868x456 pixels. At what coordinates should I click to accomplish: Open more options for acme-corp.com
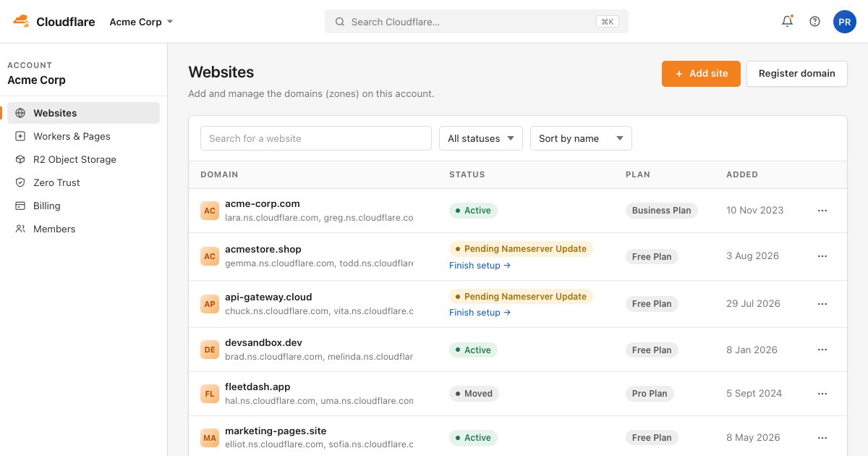tap(822, 211)
